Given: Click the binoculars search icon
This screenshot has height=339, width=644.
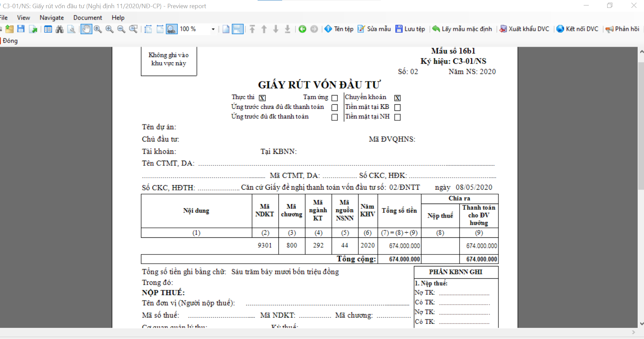Looking at the screenshot, I should coord(60,29).
